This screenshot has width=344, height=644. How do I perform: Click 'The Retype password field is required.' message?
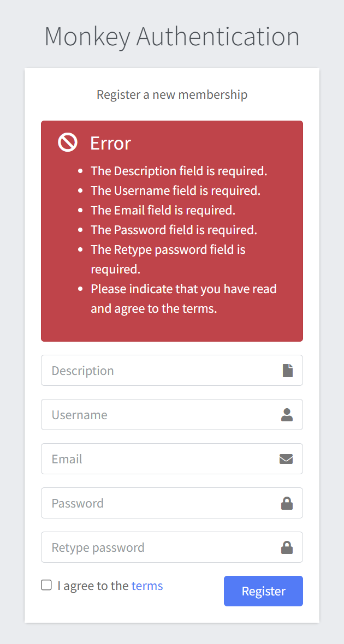[x=168, y=260]
